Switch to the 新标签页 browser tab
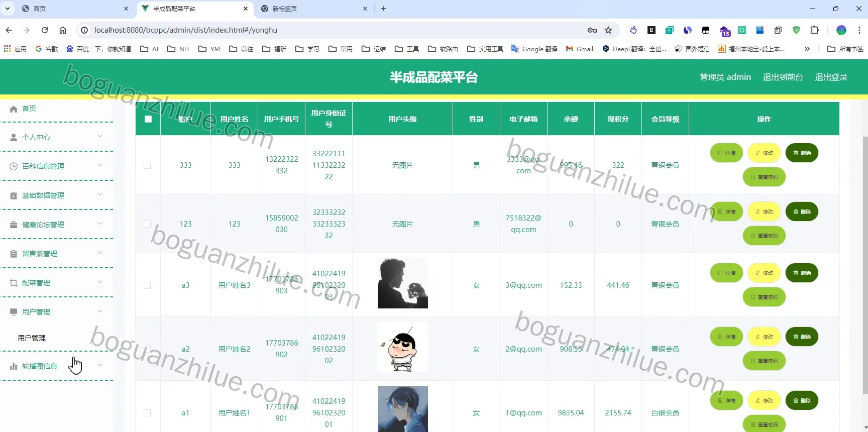Viewport: 868px width, 432px height. 315,9
